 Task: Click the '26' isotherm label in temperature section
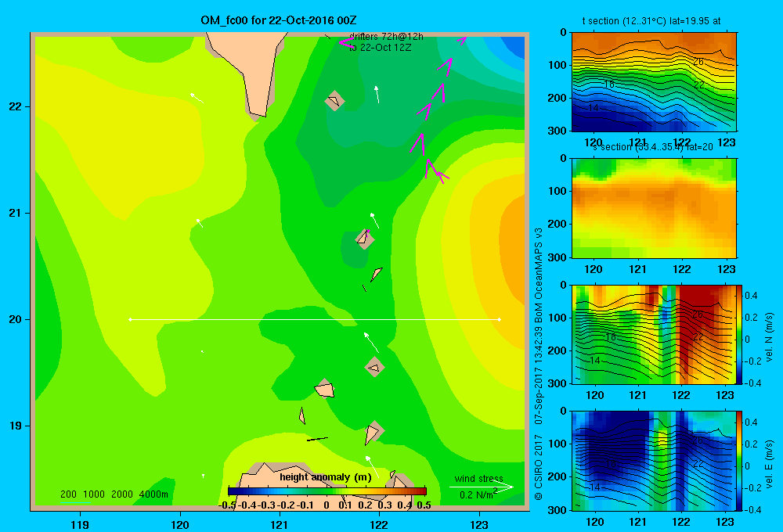click(698, 62)
